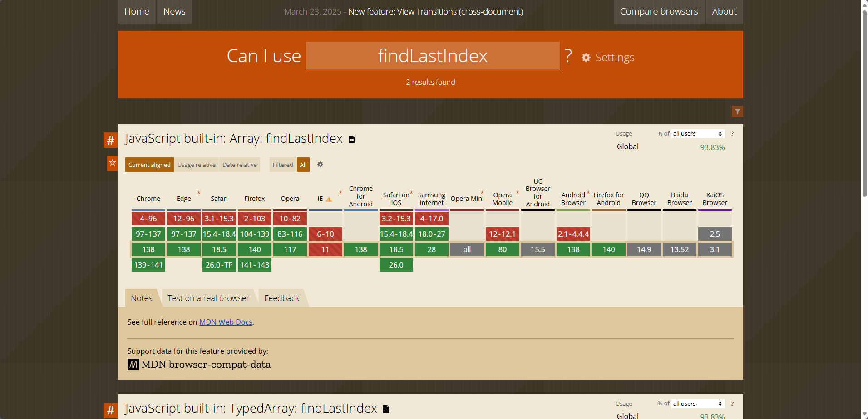Open the spec document icon beside TypedArray findLastIndex

(x=386, y=409)
